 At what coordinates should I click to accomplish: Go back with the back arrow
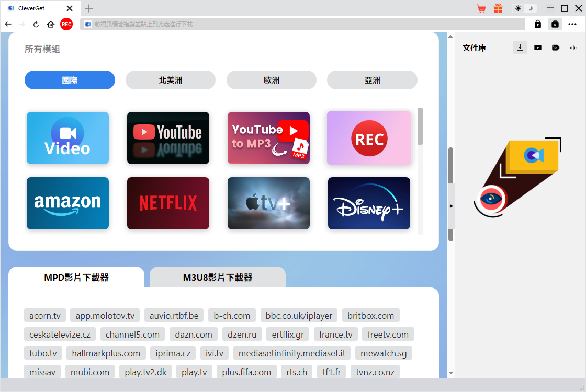click(8, 24)
